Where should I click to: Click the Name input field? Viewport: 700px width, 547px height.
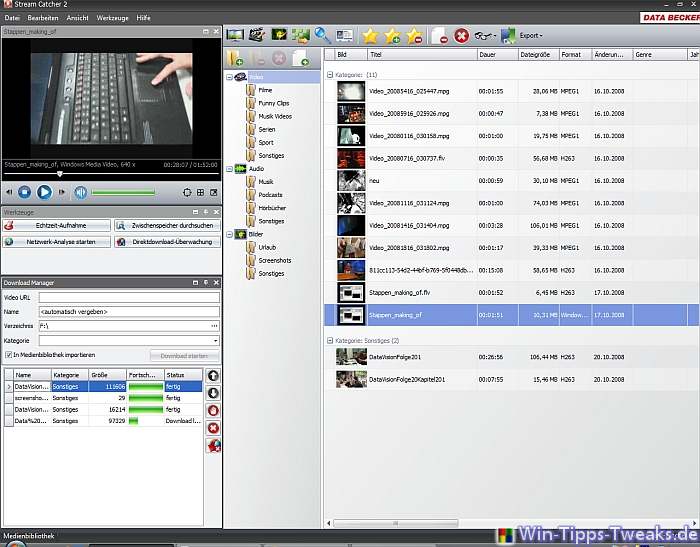pyautogui.click(x=129, y=312)
